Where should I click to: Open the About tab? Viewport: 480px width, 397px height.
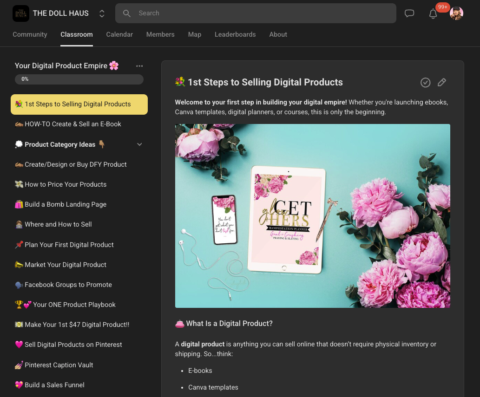[x=278, y=34]
